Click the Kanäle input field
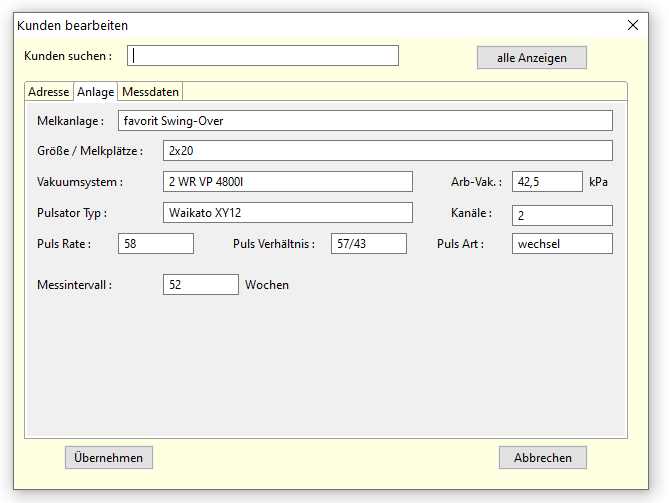 pyautogui.click(x=562, y=215)
